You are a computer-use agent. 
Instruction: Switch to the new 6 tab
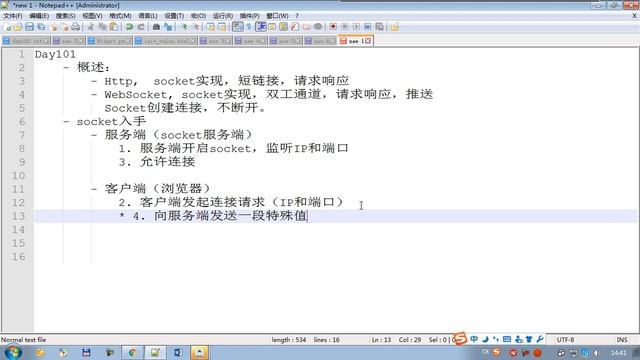click(320, 41)
